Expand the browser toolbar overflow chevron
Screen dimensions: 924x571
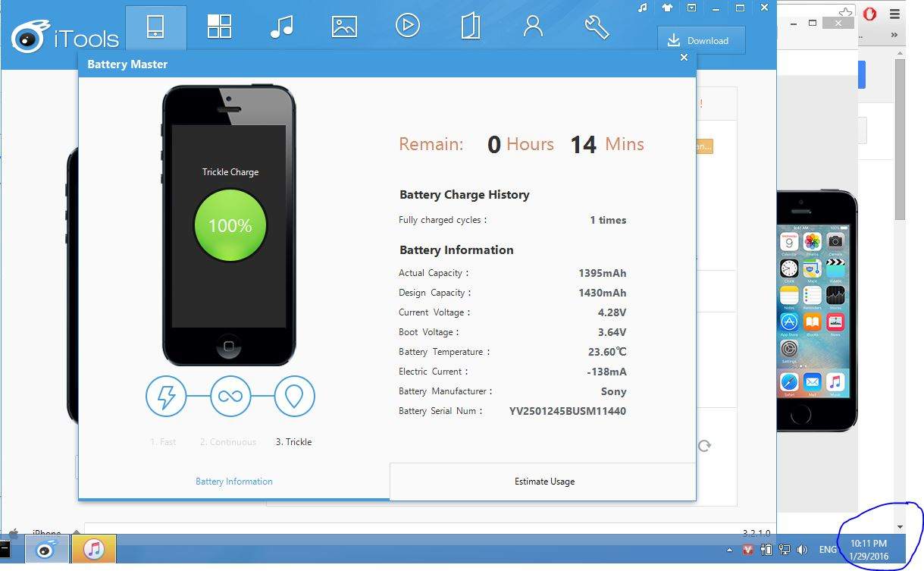coord(895,35)
